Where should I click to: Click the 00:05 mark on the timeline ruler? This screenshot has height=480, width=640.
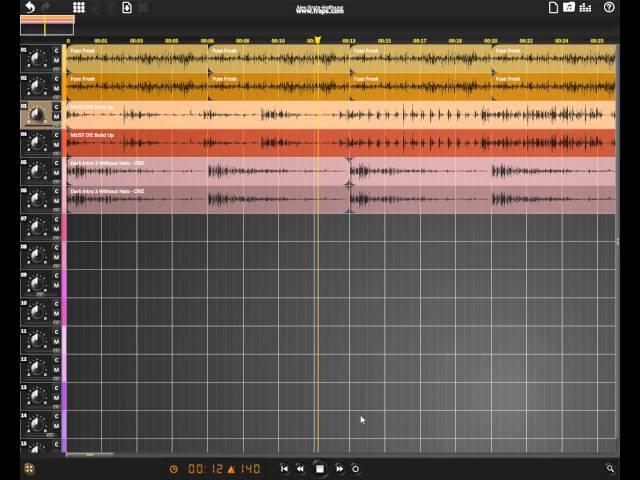(171, 41)
